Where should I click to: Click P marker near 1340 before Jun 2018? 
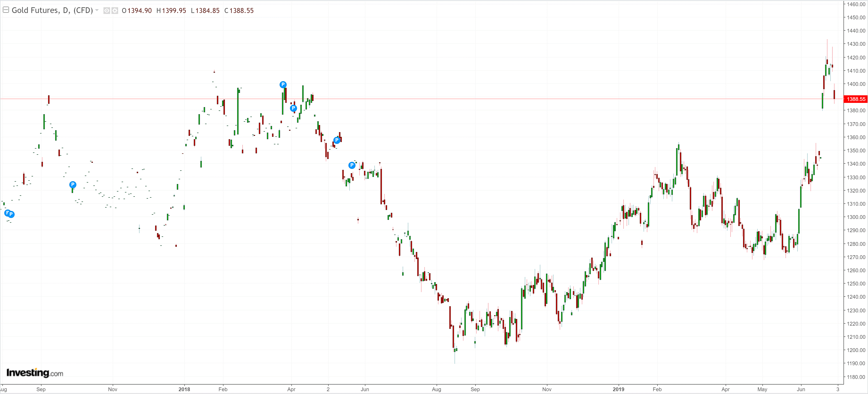pyautogui.click(x=351, y=165)
